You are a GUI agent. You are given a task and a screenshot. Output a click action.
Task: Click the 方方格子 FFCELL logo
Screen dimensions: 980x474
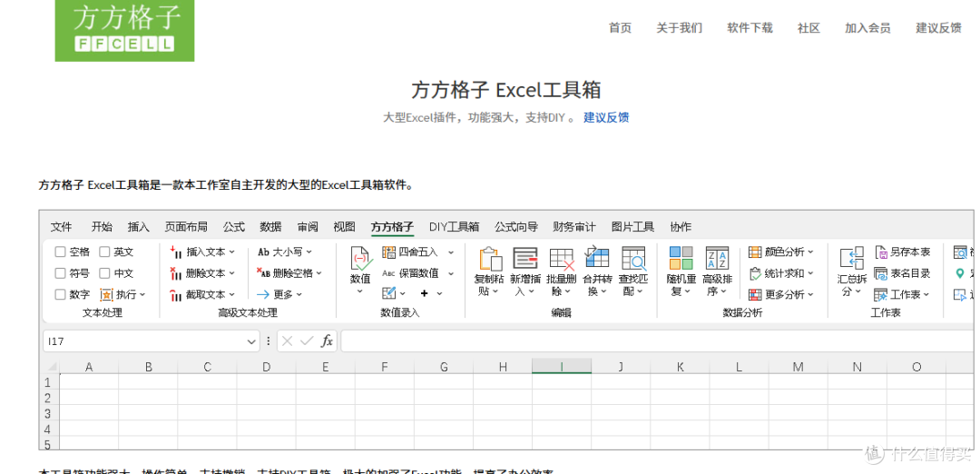[124, 30]
